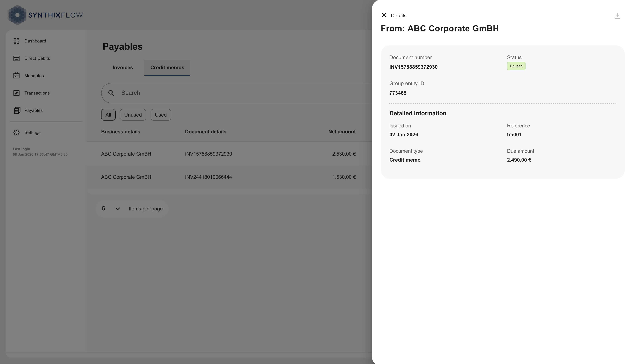Select the Credit memos tab
This screenshot has width=633, height=364.
point(167,67)
